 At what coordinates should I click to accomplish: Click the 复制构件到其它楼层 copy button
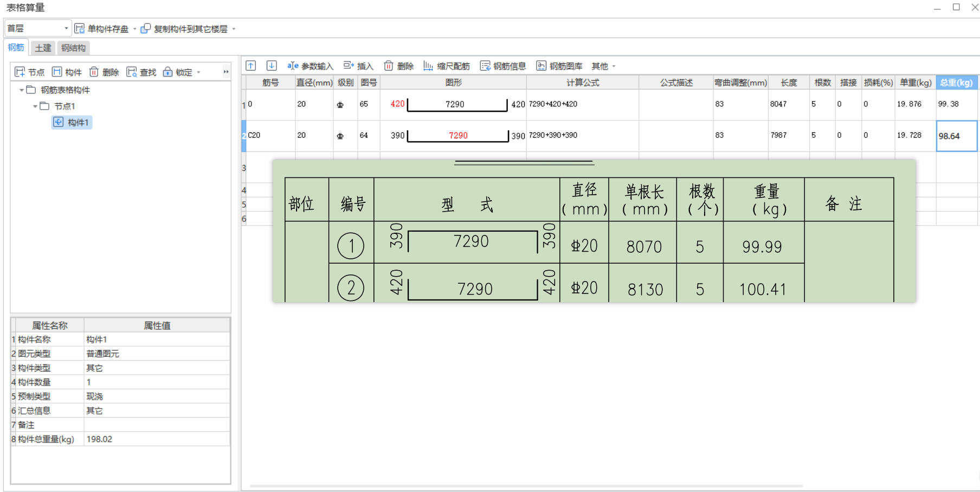(187, 28)
